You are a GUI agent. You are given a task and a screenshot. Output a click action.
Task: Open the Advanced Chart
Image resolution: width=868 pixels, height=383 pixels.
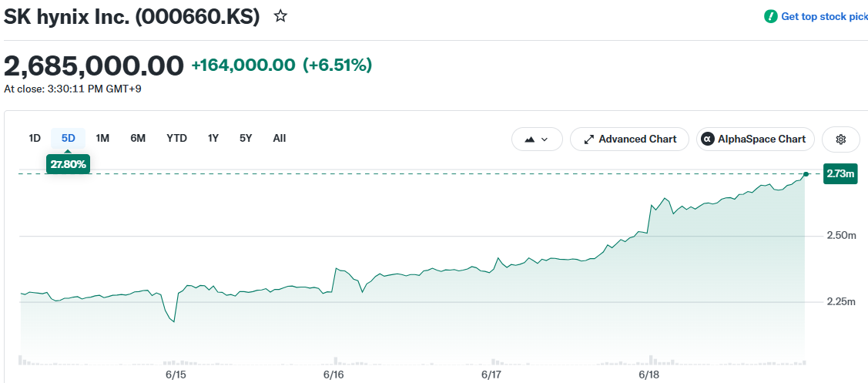pos(629,139)
